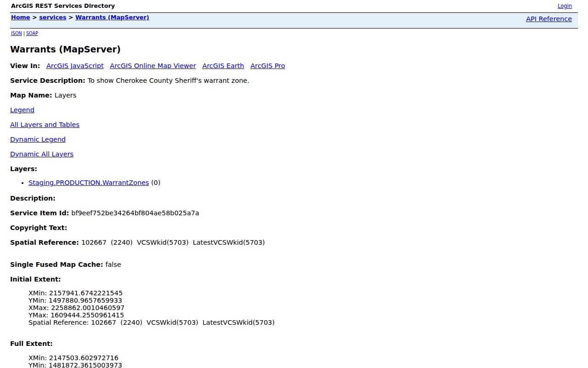Open the service in ArcGIS Pro
This screenshot has height=368, width=588.
click(x=268, y=66)
